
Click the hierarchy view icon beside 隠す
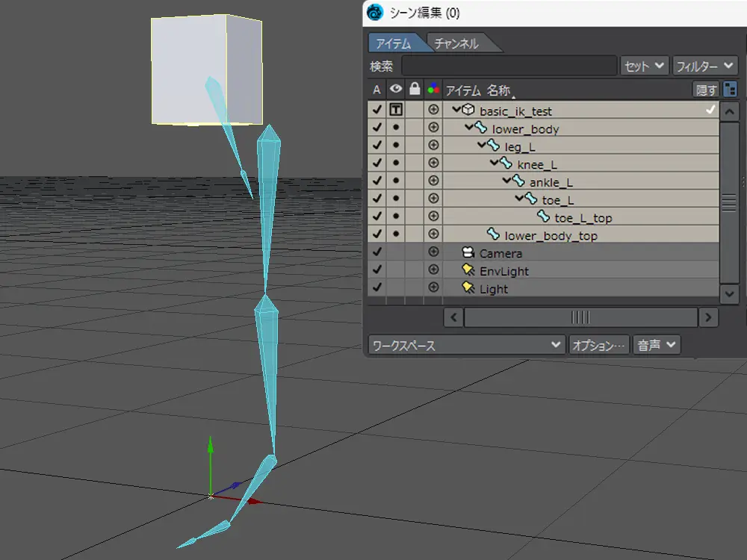[730, 90]
